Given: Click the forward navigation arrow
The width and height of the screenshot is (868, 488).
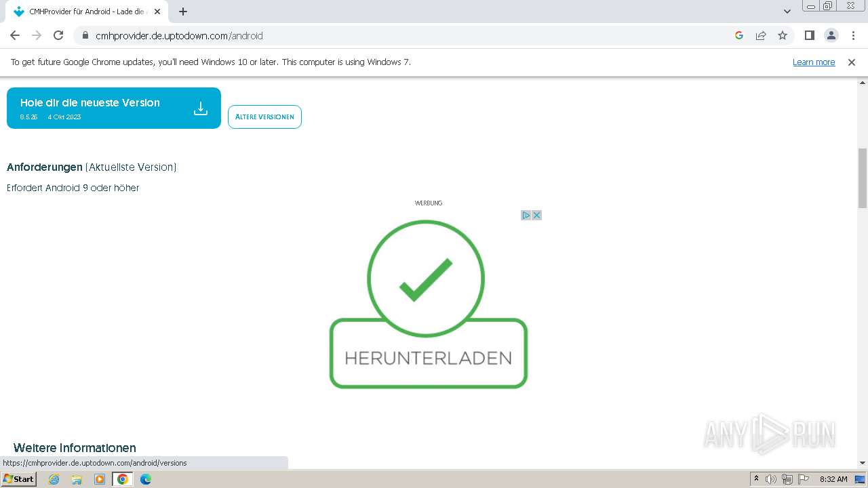Looking at the screenshot, I should (x=37, y=35).
